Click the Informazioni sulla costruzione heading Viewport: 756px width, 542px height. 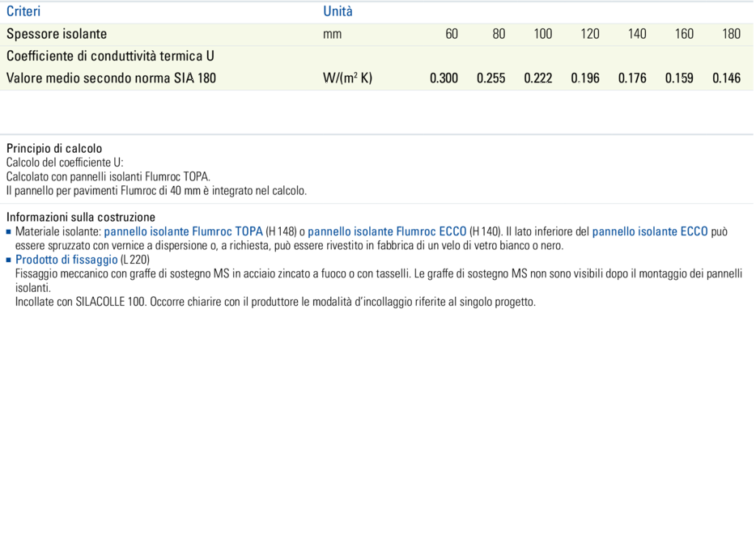tap(80, 218)
